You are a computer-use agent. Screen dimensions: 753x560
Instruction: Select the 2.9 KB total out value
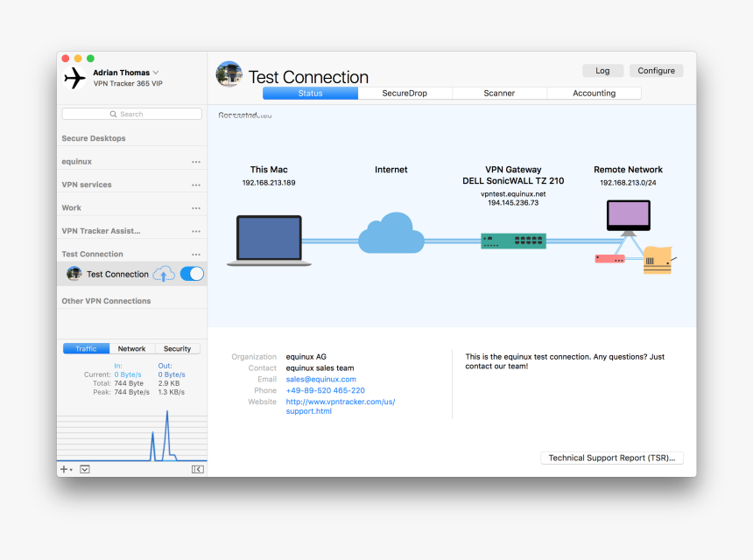(169, 383)
